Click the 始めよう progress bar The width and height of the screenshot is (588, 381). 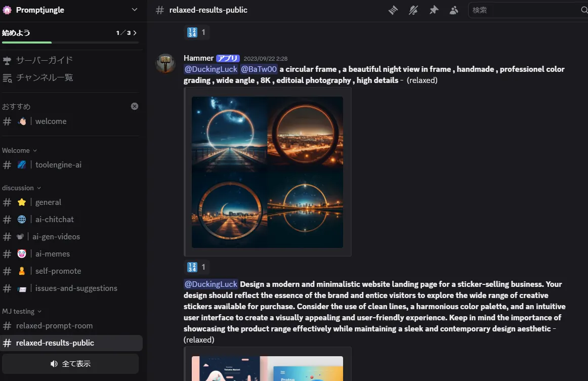[x=70, y=43]
